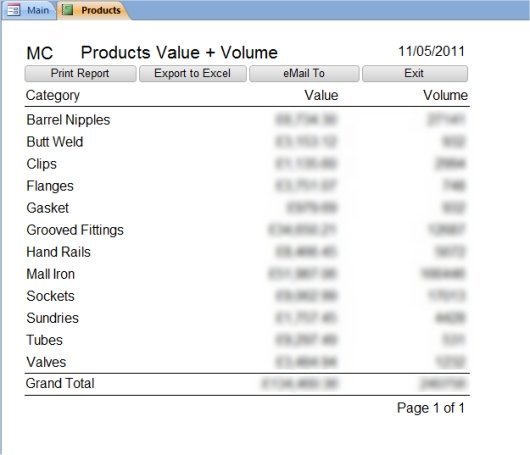This screenshot has height=455, width=530.
Task: Click the Value column header
Action: [x=321, y=95]
